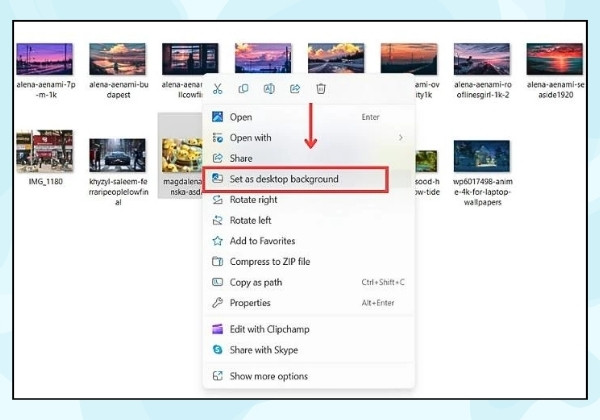
Task: Select the alena-aenami-7p-m-1k thumbnail
Action: tap(44, 59)
